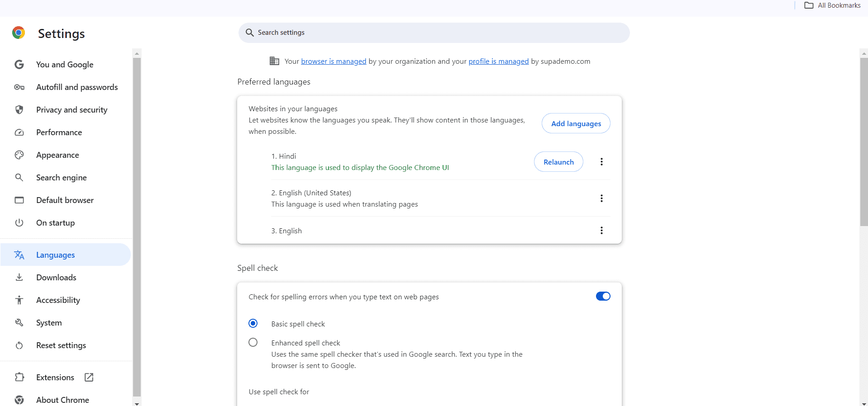Open more actions menu for Hindi
Image resolution: width=868 pixels, height=406 pixels.
coord(601,161)
